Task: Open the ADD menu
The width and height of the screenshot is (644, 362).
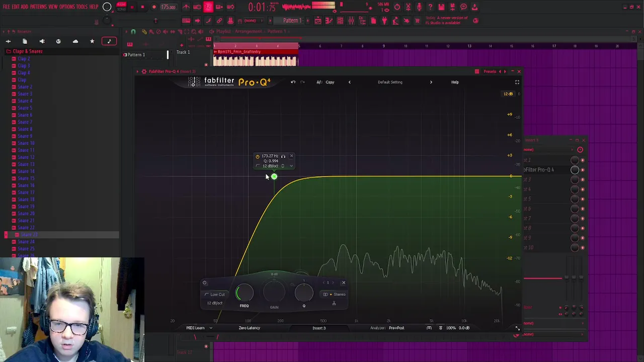Action: pyautogui.click(x=24, y=7)
